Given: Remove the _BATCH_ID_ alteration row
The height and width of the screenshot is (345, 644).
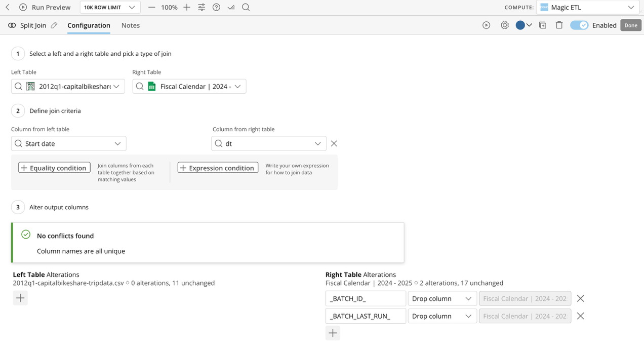Looking at the screenshot, I should tap(580, 298).
